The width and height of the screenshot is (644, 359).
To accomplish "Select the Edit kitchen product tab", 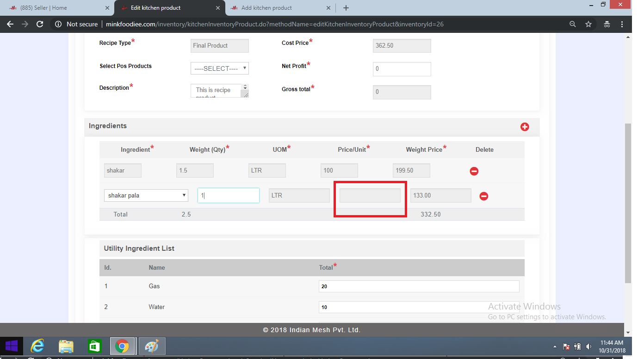I will click(169, 8).
